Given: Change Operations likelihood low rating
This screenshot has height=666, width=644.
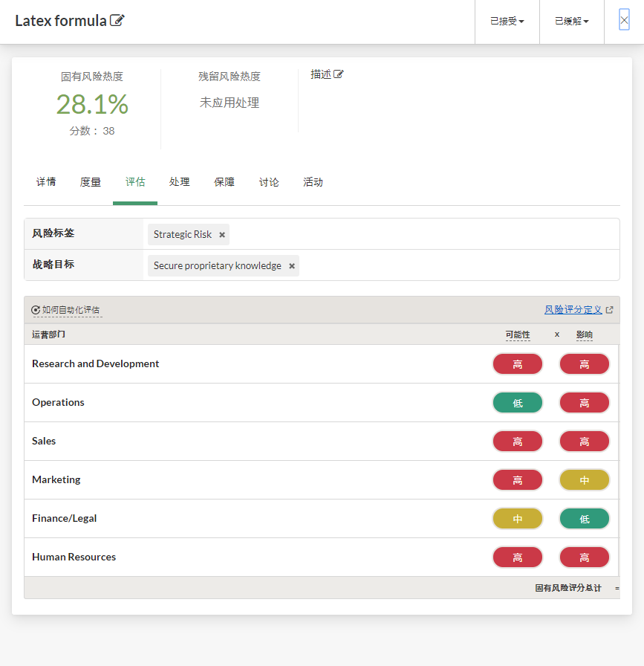Looking at the screenshot, I should pos(518,403).
